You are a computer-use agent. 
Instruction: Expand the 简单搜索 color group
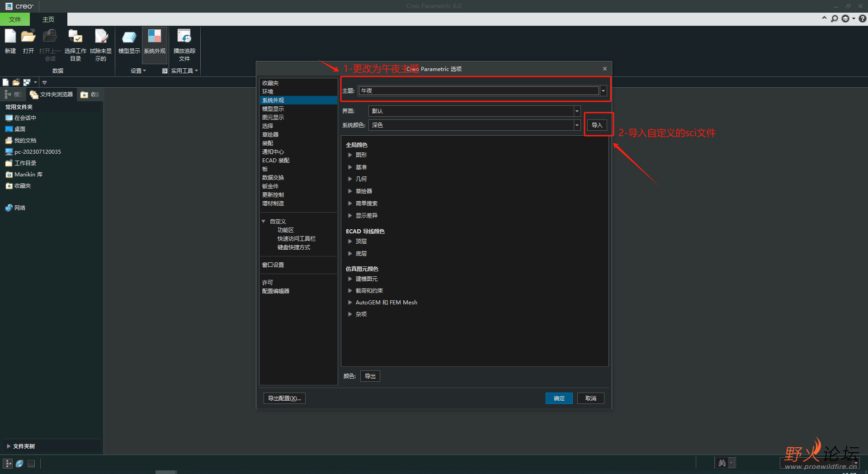click(350, 204)
